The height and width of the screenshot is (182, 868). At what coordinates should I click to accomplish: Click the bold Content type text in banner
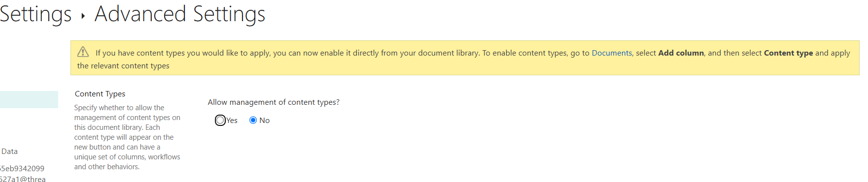pos(788,53)
